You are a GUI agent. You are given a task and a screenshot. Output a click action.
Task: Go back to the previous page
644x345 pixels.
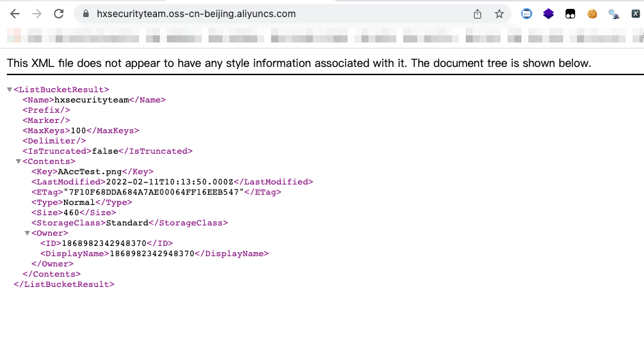coord(15,14)
